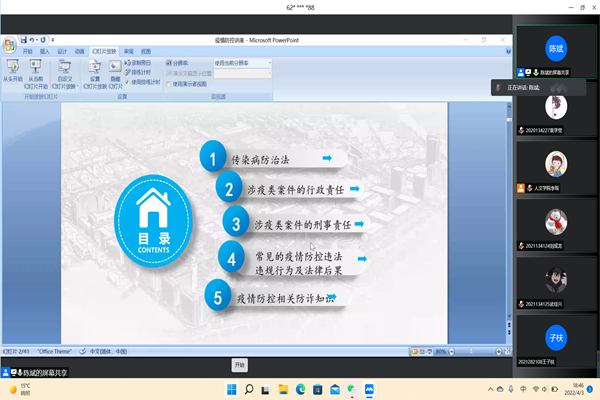Open Set Up Slide Show icon

[x=95, y=69]
